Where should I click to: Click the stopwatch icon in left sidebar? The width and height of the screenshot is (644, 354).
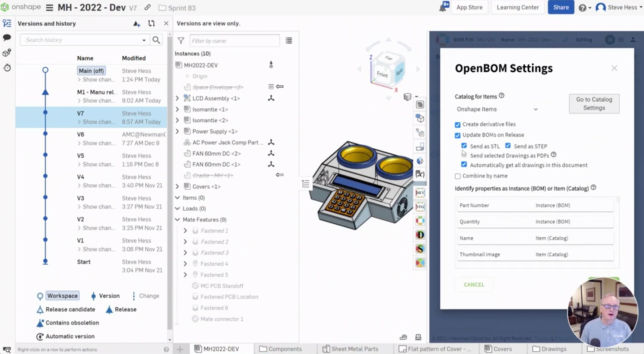coord(7,68)
